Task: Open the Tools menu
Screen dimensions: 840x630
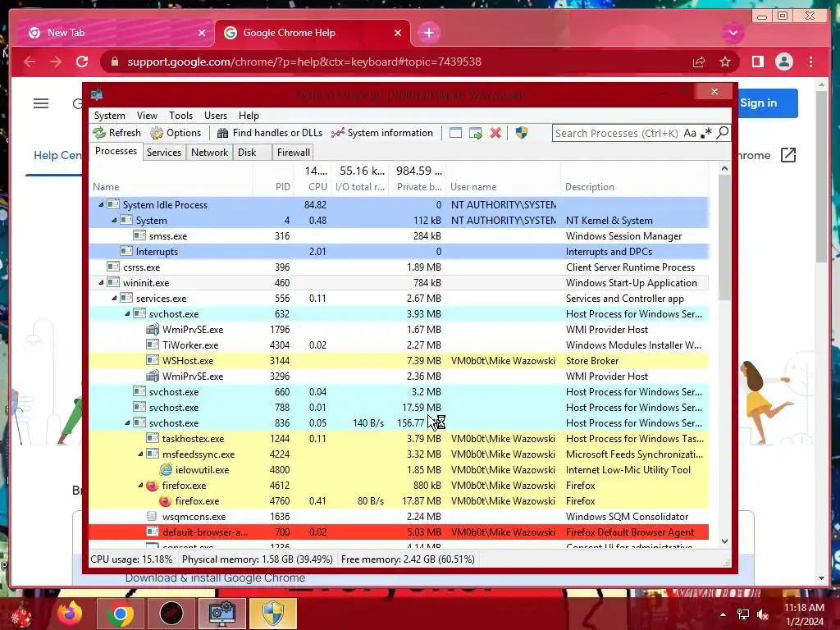Action: point(180,116)
